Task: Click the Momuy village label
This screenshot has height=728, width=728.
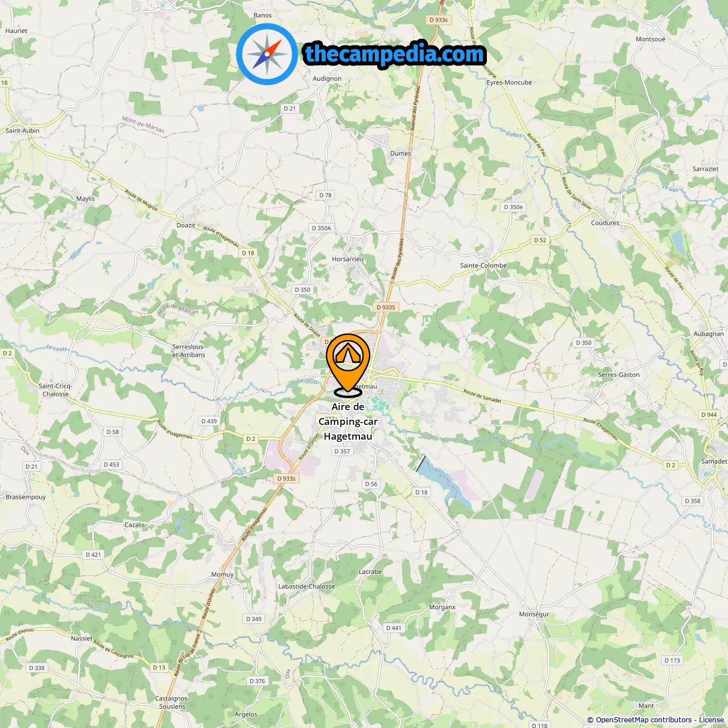Action: [x=222, y=574]
